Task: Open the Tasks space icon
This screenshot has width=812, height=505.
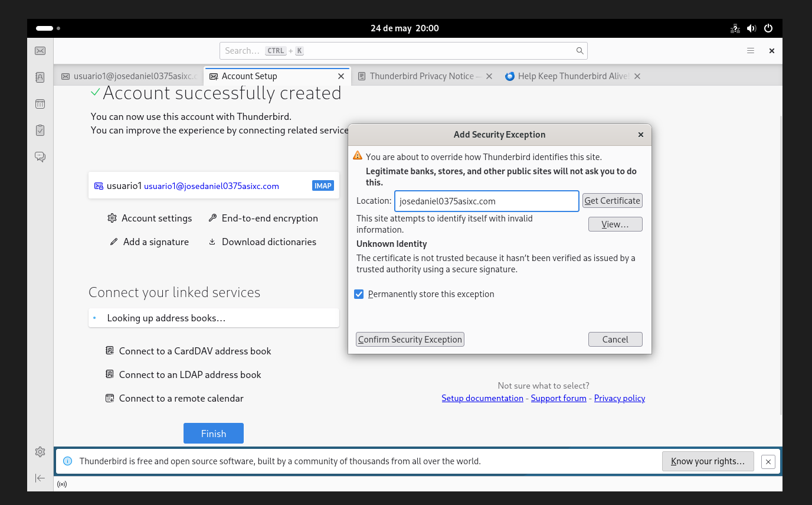Action: (40, 130)
